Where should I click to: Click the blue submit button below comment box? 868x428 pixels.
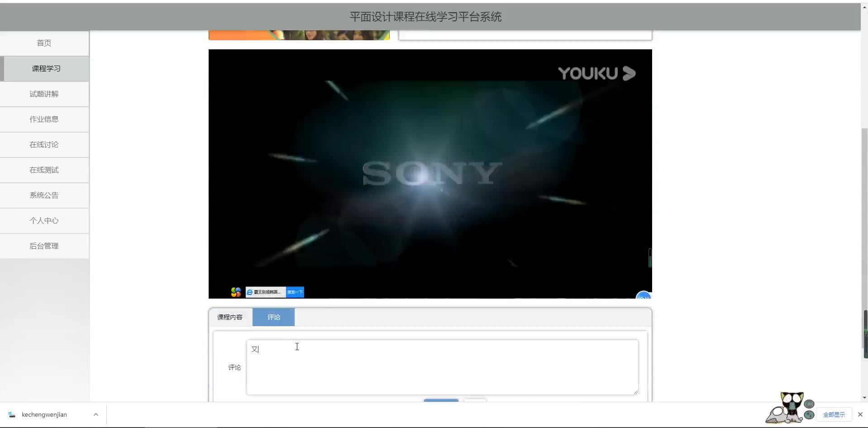coord(441,400)
